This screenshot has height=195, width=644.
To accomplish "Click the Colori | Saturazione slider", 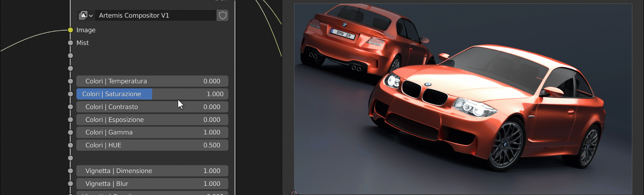I will pyautogui.click(x=152, y=94).
